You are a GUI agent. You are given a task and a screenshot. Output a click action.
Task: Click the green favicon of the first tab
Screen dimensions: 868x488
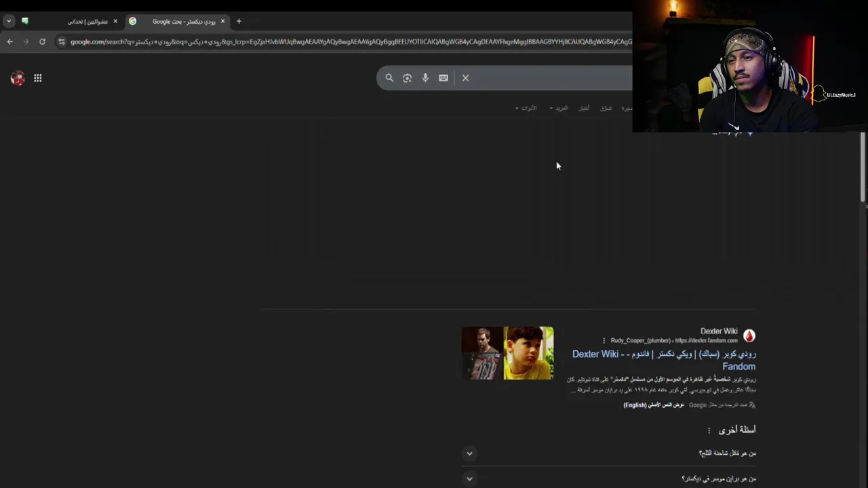25,21
